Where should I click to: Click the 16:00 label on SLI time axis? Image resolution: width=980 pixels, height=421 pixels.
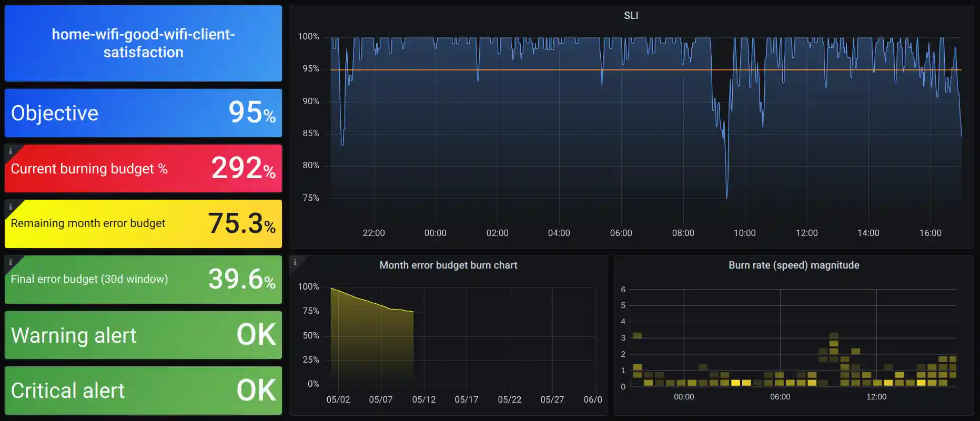pyautogui.click(x=930, y=233)
